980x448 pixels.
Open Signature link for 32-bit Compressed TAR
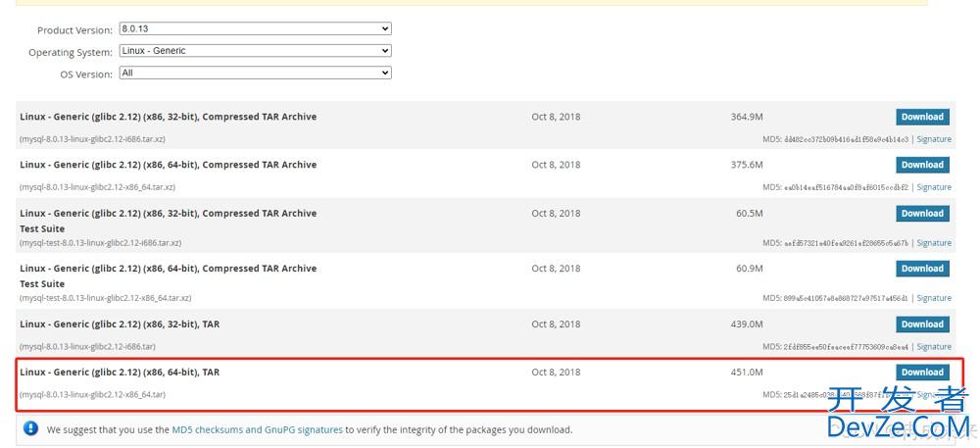click(933, 140)
